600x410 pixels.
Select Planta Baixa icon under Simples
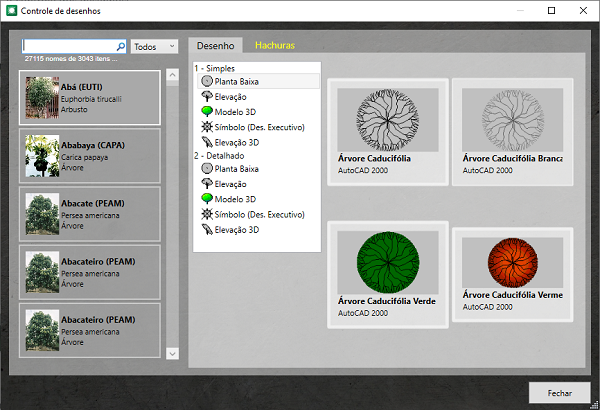[x=207, y=81]
